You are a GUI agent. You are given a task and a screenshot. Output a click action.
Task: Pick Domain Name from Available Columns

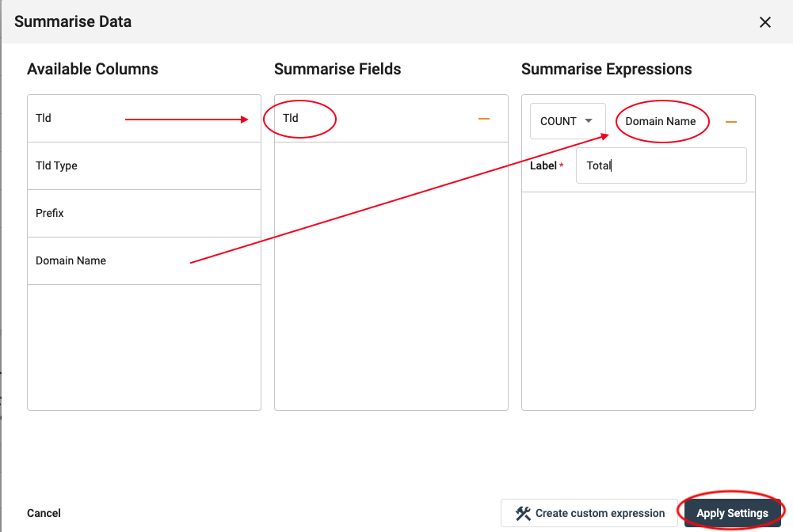pyautogui.click(x=71, y=260)
